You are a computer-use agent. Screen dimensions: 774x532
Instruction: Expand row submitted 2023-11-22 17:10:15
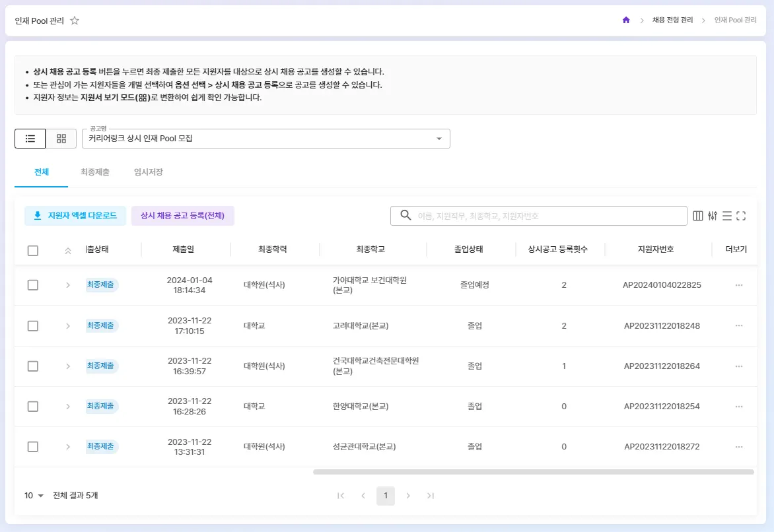[68, 325]
